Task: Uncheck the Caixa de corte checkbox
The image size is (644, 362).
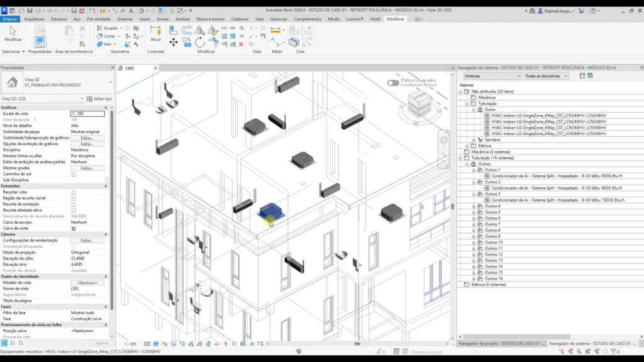Action: click(x=74, y=228)
